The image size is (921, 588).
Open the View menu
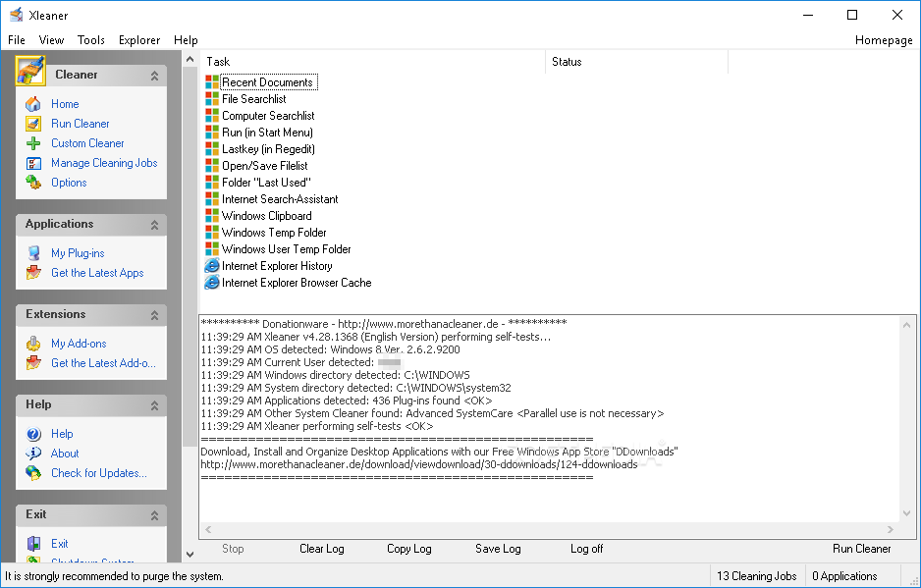(x=51, y=40)
